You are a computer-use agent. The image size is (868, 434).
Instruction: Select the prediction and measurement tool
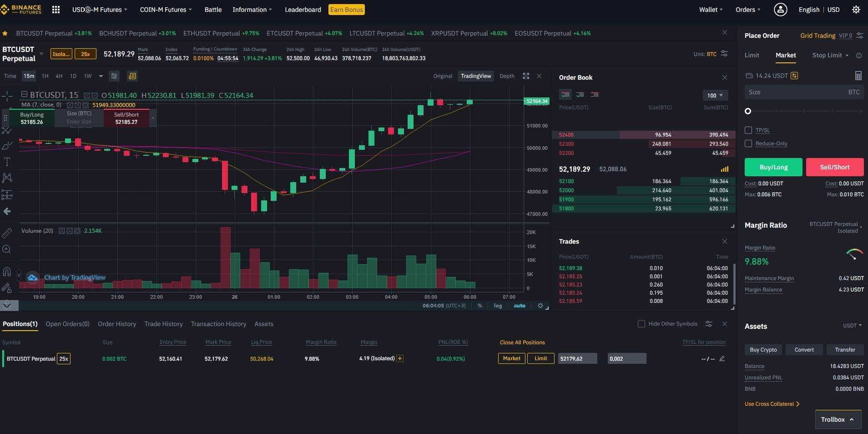tap(7, 195)
